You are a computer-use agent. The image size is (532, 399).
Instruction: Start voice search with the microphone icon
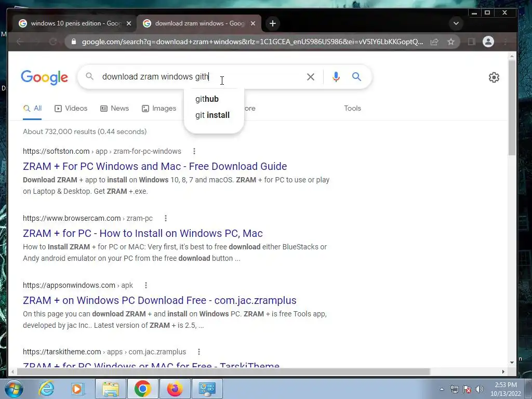pos(336,77)
